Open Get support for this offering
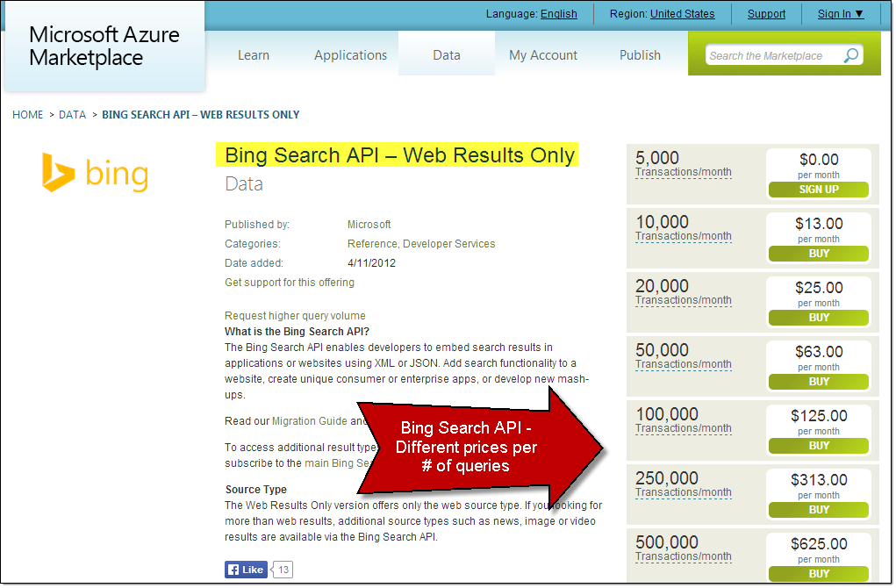Viewport: 896px width, 588px height. (289, 283)
